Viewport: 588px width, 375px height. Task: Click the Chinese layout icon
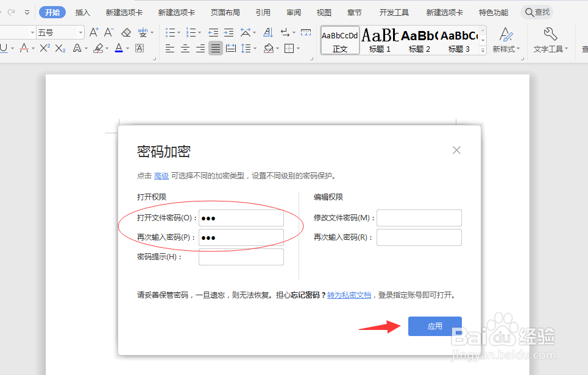tap(245, 33)
